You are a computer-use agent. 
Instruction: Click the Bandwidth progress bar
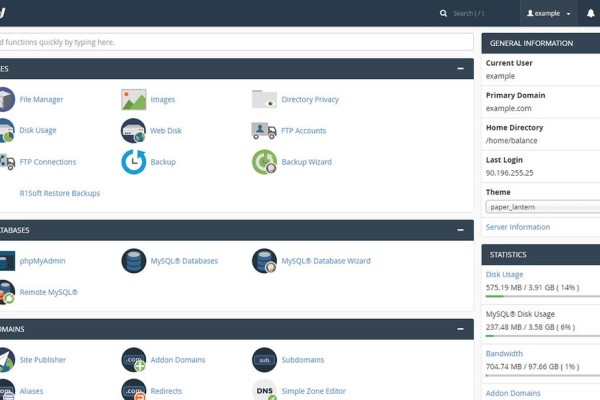(x=543, y=376)
